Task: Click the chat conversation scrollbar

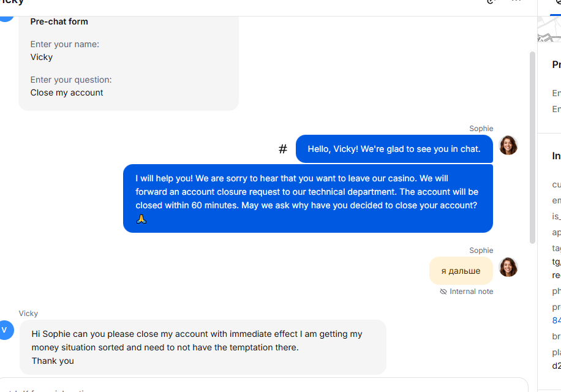Action: click(x=532, y=148)
